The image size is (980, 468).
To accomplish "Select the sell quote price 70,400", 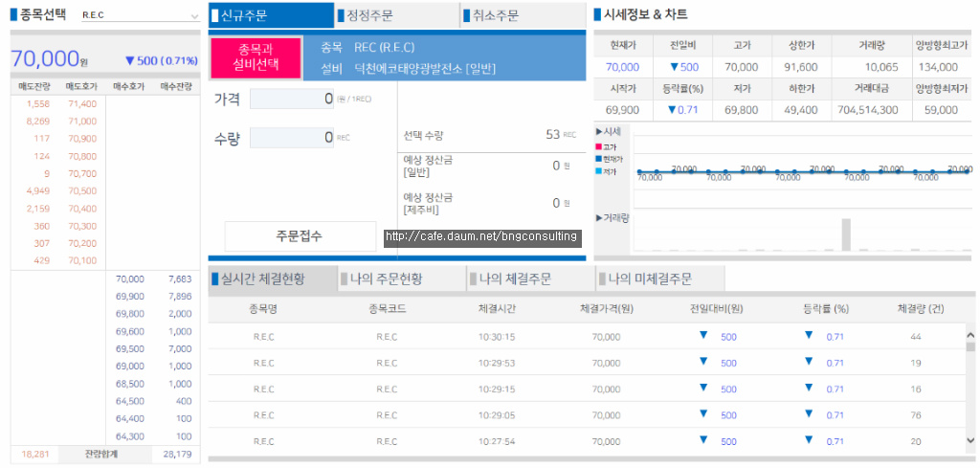I will pos(82,208).
